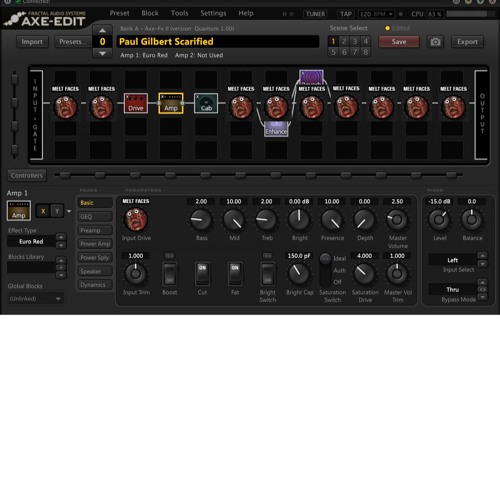The image size is (500, 500).
Task: Step Input Select up arrow
Action: click(x=482, y=255)
